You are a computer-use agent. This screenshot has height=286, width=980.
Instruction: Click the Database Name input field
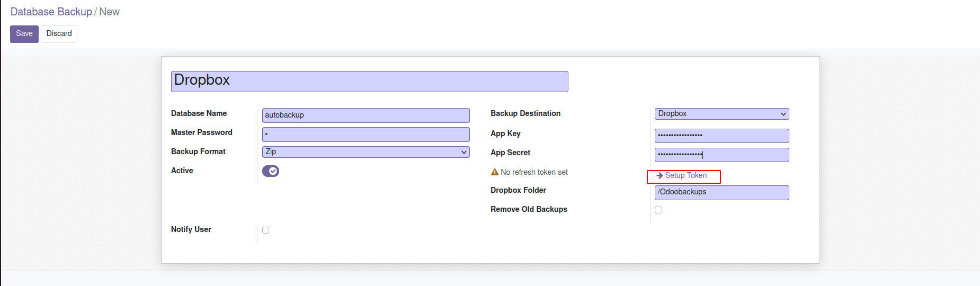(x=366, y=115)
